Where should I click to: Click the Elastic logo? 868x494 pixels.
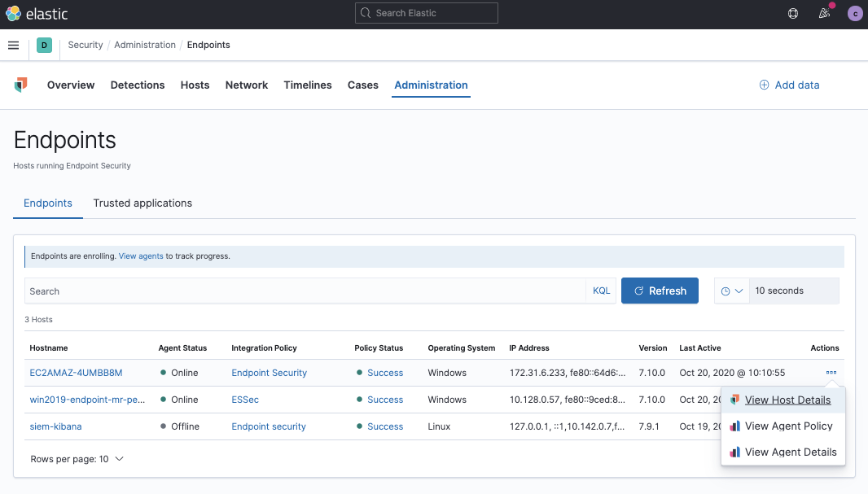tap(37, 13)
